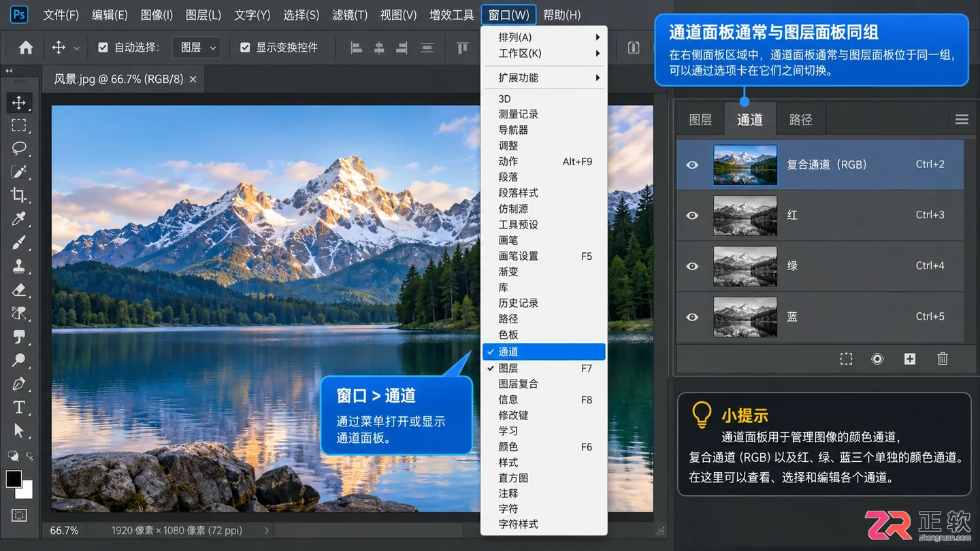Choose 字符样式 from Window menu
Screen dimensions: 980x551
click(544, 524)
